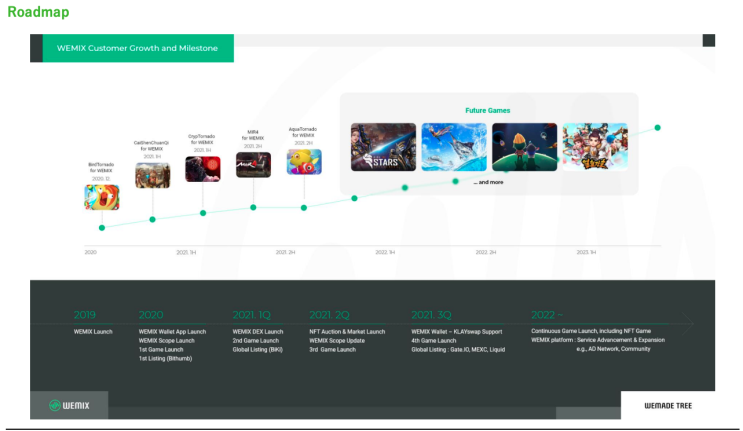This screenshot has height=431, width=743.
Task: Click the '4th Game Launch' line
Action: [x=434, y=341]
